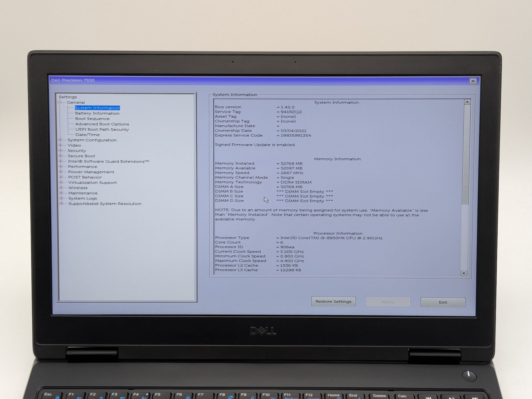
Task: Select System Configuration label
Action: click(92, 140)
